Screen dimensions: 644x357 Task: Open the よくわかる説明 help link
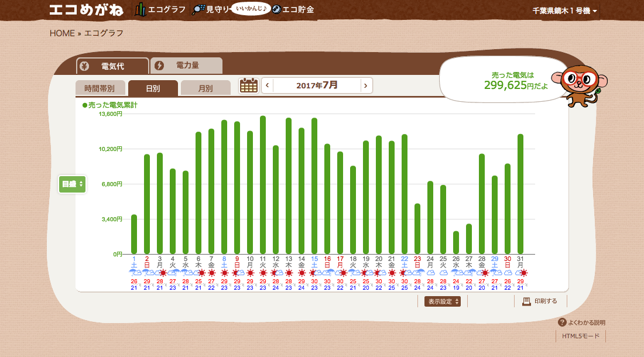coord(581,322)
